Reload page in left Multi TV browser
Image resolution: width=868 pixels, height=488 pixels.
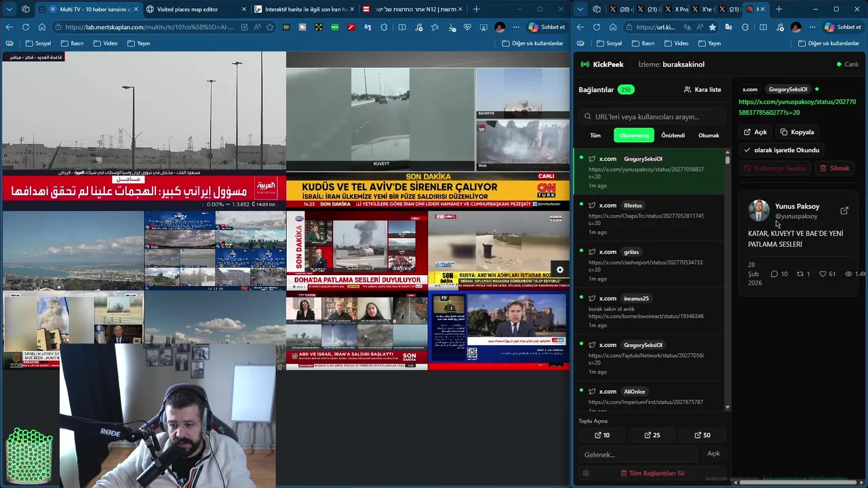tap(26, 27)
